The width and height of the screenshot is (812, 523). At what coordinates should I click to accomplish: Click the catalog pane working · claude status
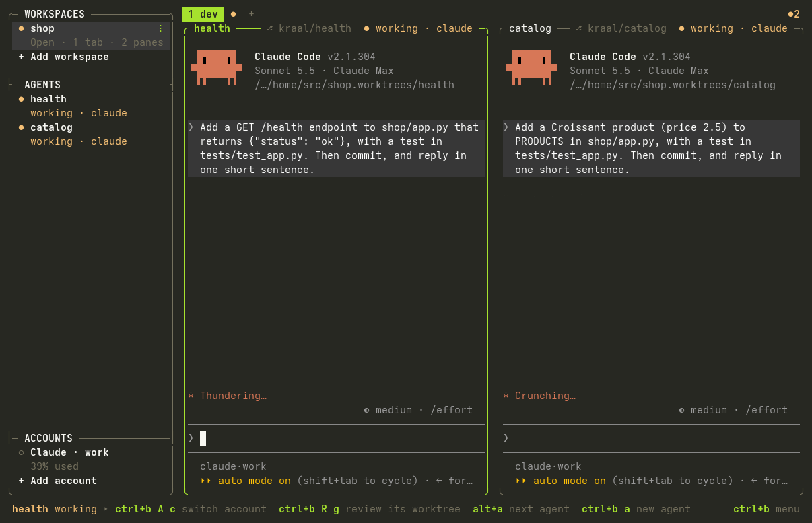[733, 28]
